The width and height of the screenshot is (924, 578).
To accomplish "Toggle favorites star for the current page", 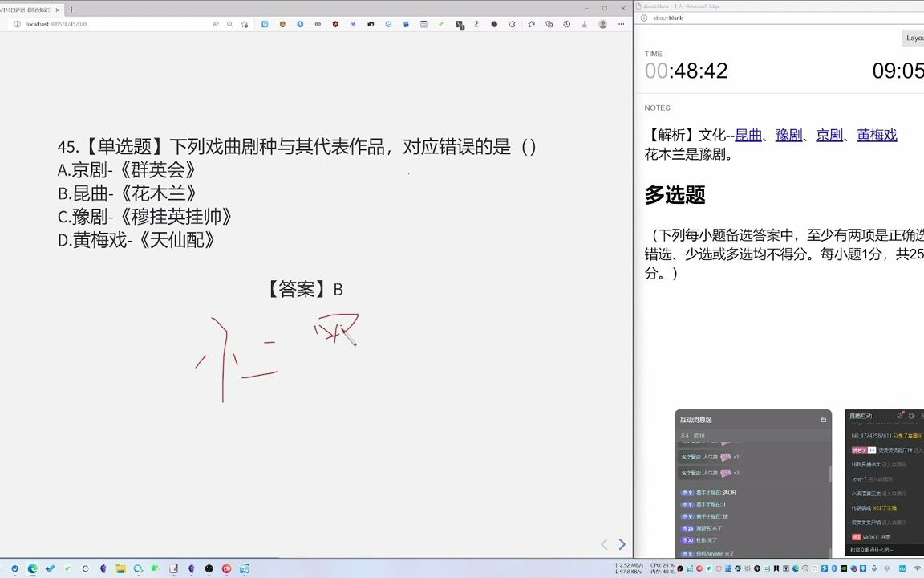I will tap(245, 25).
